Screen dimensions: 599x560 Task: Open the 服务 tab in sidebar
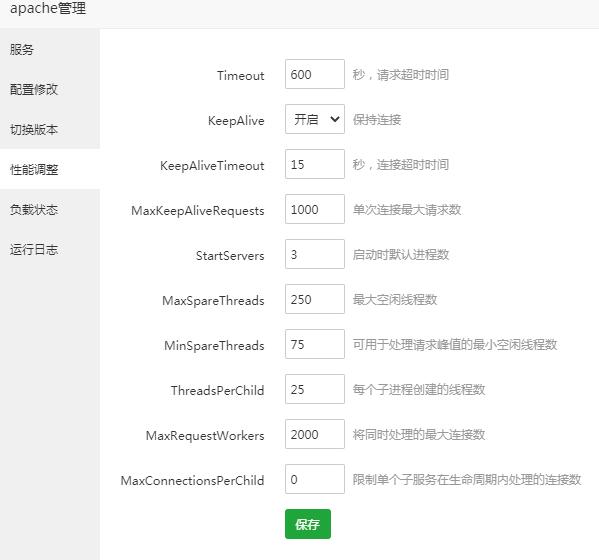tap(50, 49)
